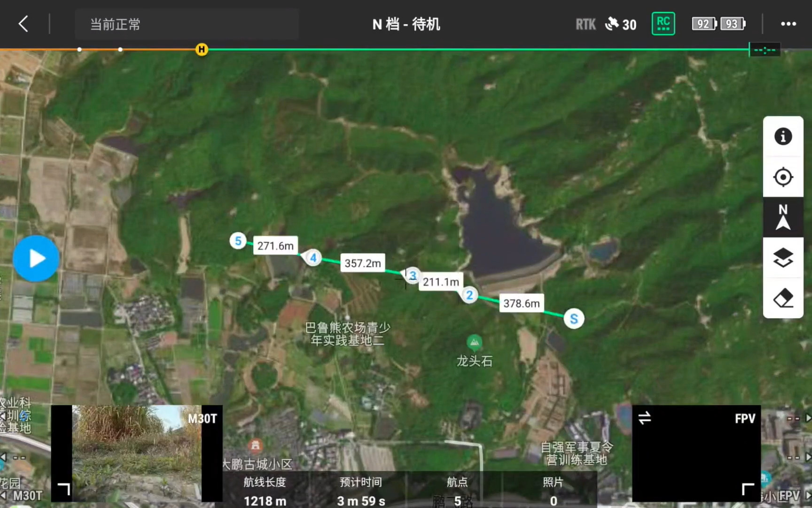Tap the 龙头石 mountain map marker
Screen dimensions: 812x508
(x=474, y=342)
